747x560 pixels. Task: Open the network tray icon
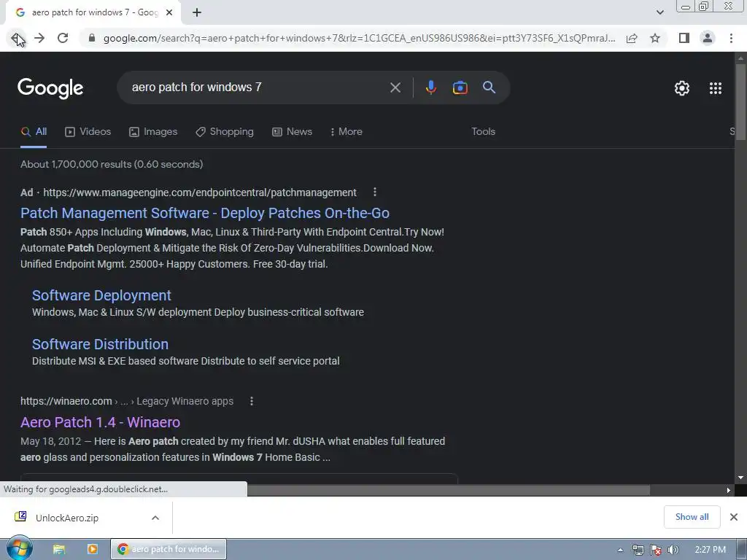coord(638,550)
